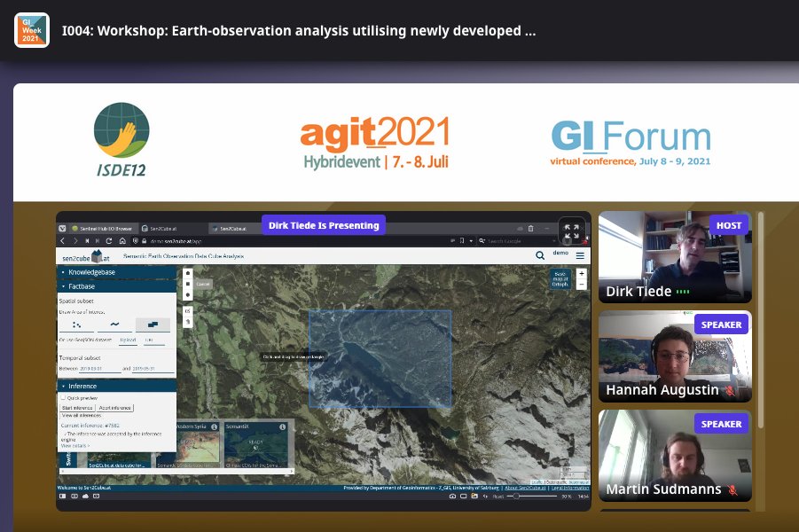The width and height of the screenshot is (799, 532).
Task: Enter fullscreen on the presentation view
Action: [572, 231]
